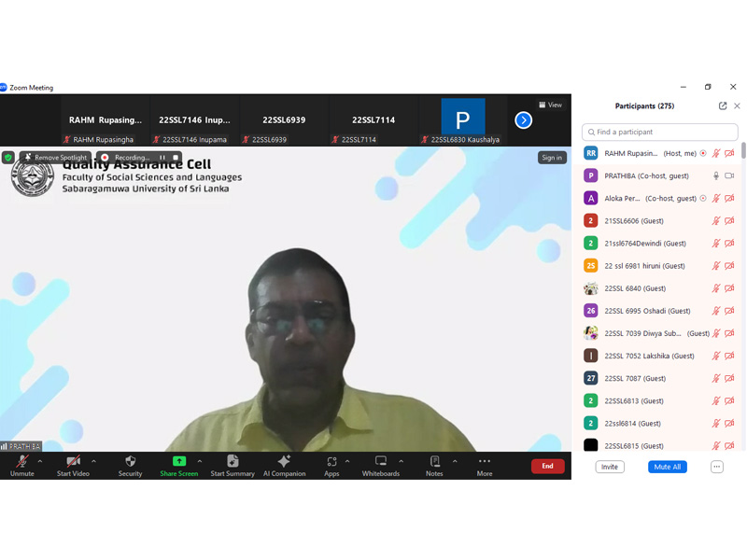
Task: Open the AI Companion sparkle icon
Action: [284, 461]
